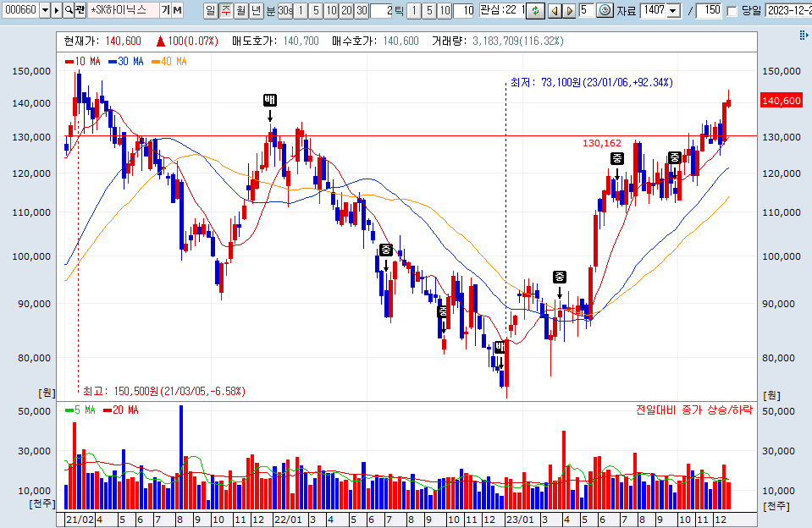Select the 30-minute interval button
Image resolution: width=812 pixels, height=528 pixels.
click(x=362, y=10)
